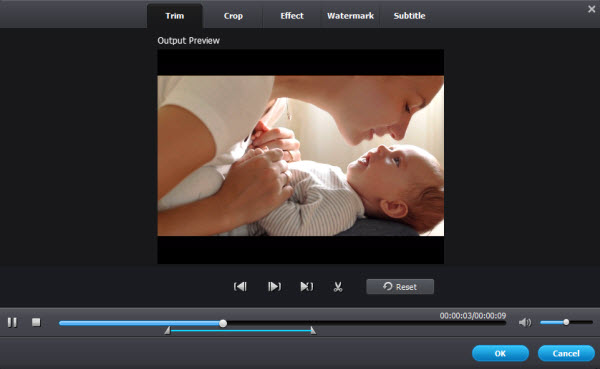Click the Output Preview label

(x=189, y=41)
